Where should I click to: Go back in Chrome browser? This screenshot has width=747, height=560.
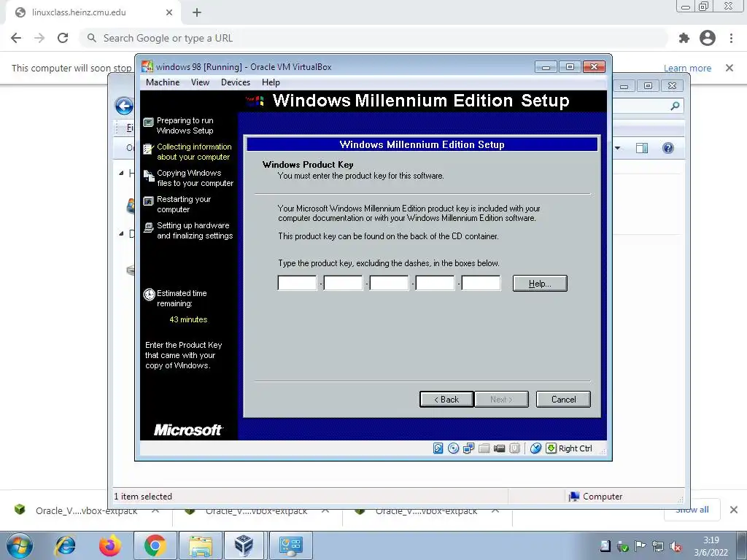pos(16,38)
